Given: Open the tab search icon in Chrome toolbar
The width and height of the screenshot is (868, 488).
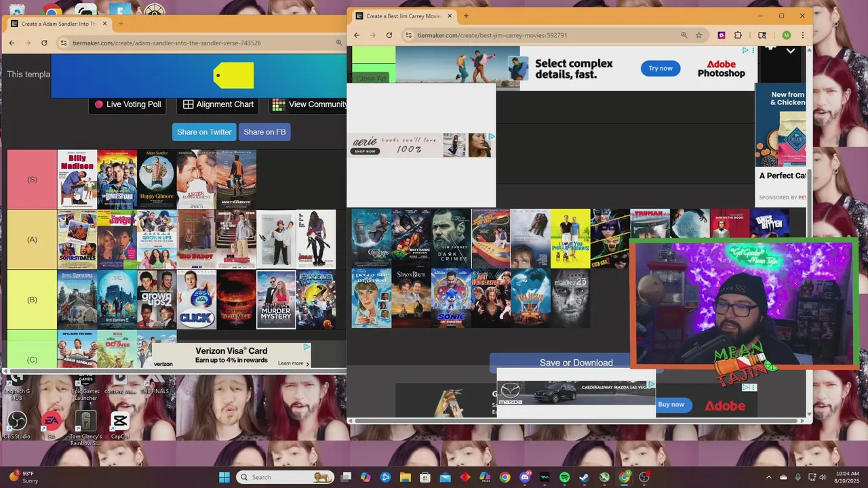Looking at the screenshot, I should [x=762, y=35].
